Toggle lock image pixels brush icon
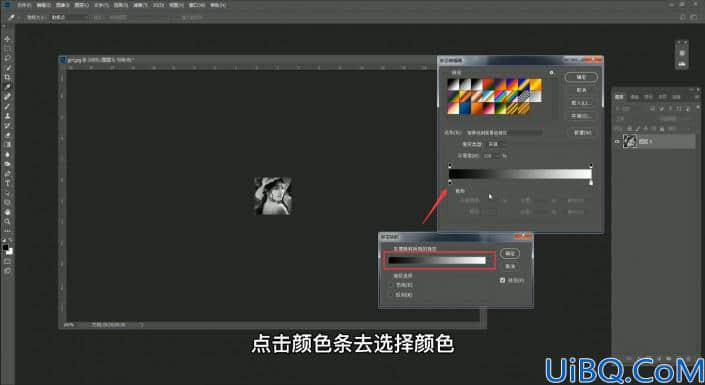Screen dimensions: 705x385 [637, 129]
